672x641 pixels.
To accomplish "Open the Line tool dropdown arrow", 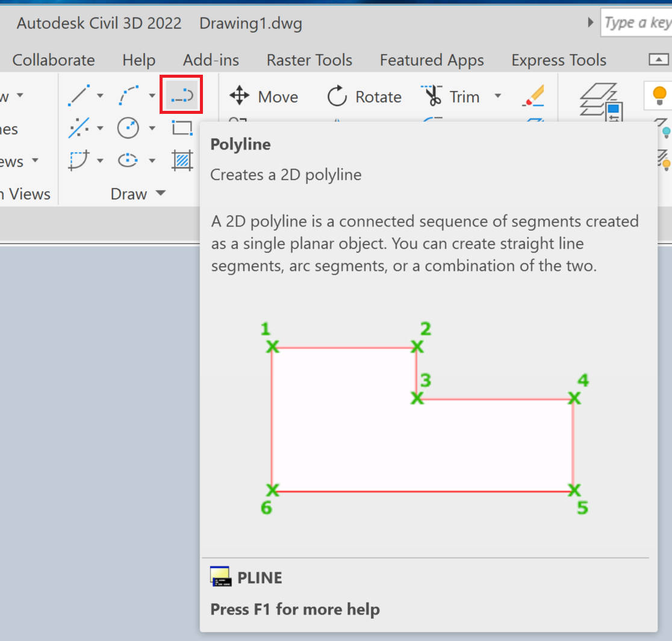I will (x=99, y=95).
